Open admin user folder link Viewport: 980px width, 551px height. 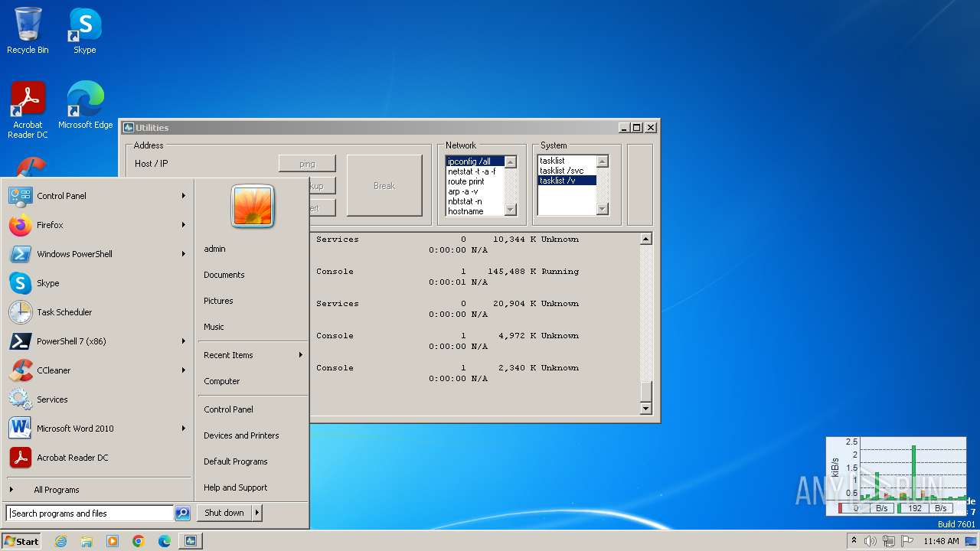point(253,249)
